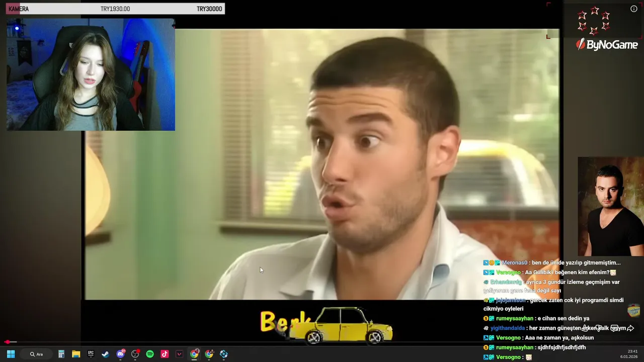Click the taskbar search box labeled Ara
Screen dimensions: 644x362
click(x=36, y=354)
